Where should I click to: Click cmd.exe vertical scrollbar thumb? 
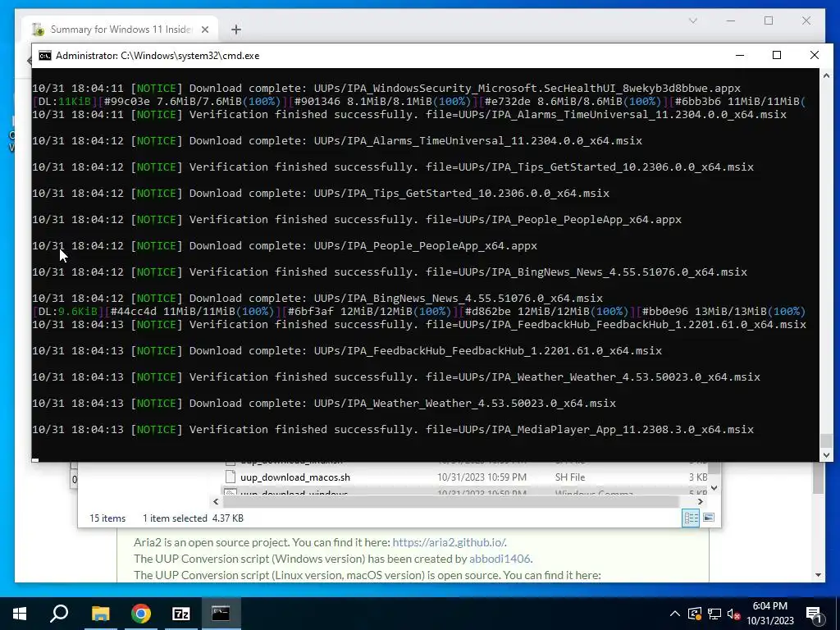tap(826, 441)
